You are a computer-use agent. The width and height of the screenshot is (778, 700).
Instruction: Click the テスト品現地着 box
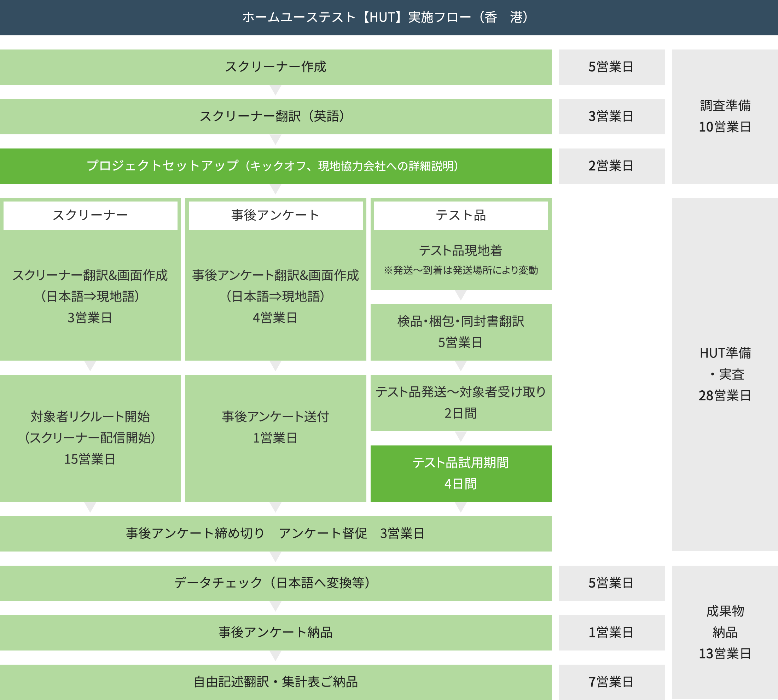click(x=460, y=259)
